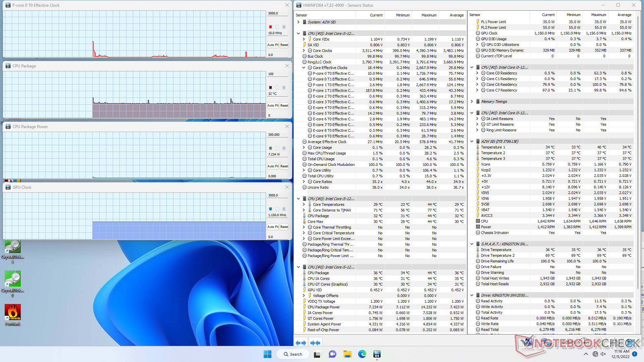Click Auto Fit in GPU Clock graph
Screen dimensions: 644x362
[273, 227]
